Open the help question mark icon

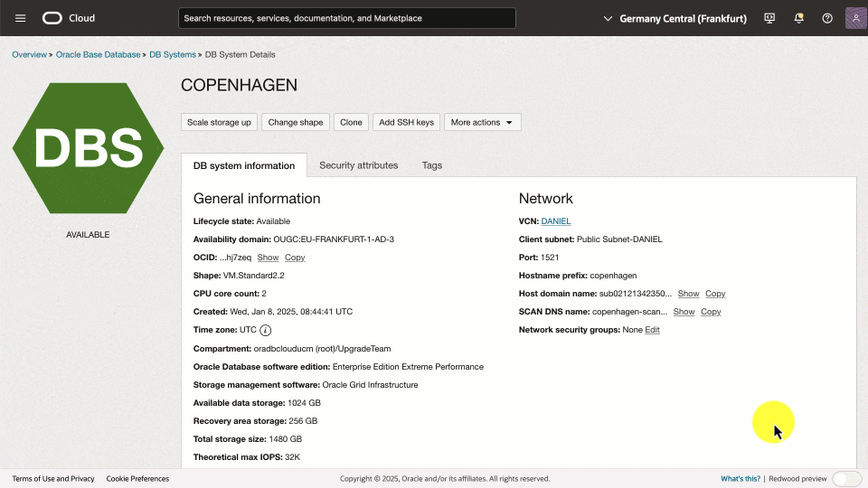tap(826, 18)
